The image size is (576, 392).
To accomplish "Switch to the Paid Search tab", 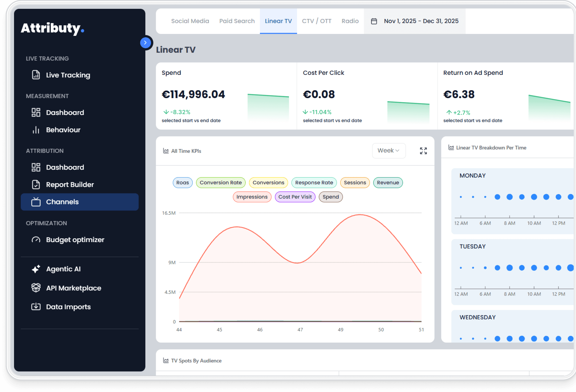I will [x=237, y=21].
